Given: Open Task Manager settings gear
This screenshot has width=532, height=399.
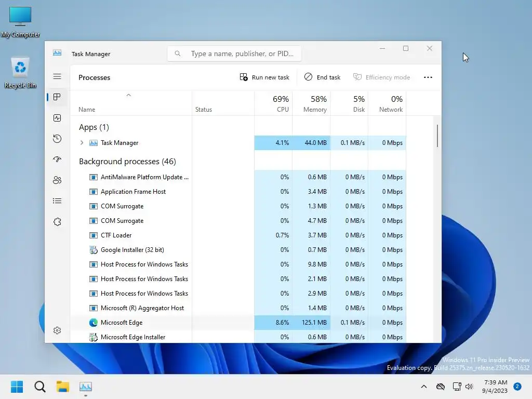Looking at the screenshot, I should click(57, 330).
